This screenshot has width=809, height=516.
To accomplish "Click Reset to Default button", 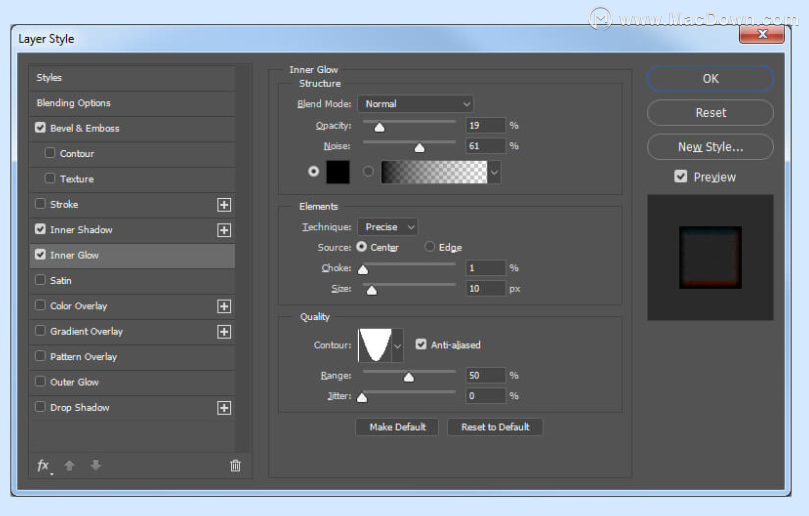I will click(x=495, y=427).
